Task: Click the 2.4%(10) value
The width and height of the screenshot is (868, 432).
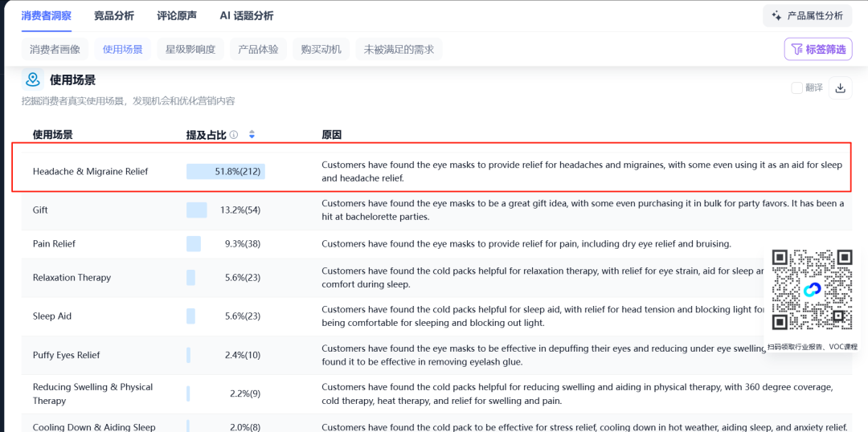Action: (243, 355)
